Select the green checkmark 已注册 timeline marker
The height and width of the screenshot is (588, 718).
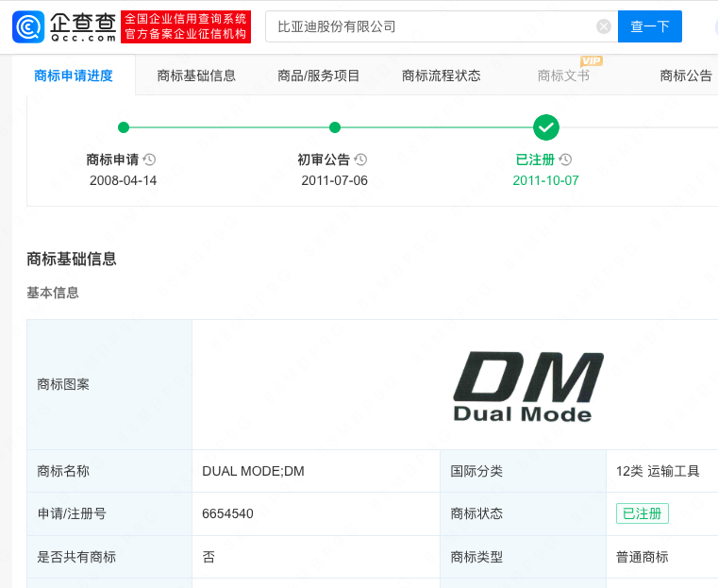pyautogui.click(x=546, y=127)
